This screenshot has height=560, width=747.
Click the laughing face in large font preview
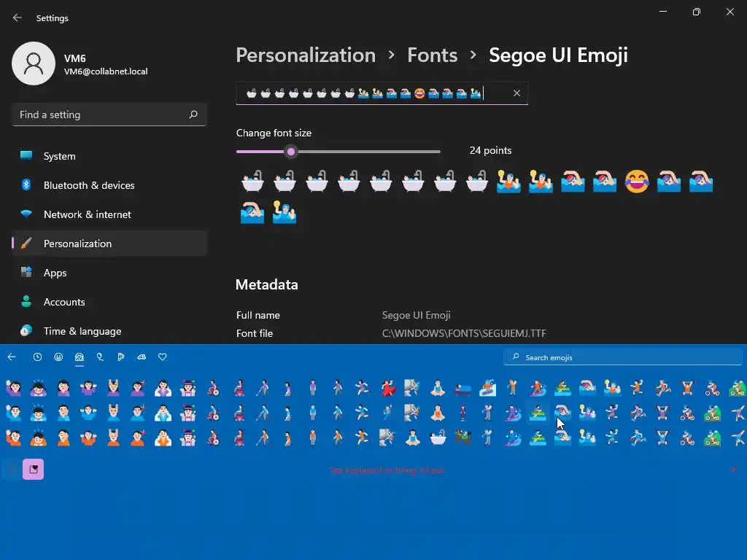tap(636, 182)
